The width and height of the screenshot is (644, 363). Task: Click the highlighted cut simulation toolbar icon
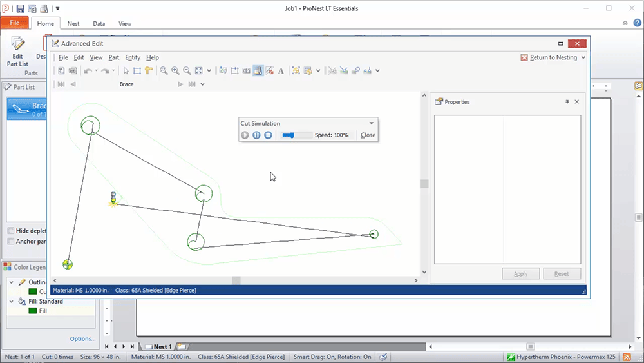pyautogui.click(x=258, y=71)
